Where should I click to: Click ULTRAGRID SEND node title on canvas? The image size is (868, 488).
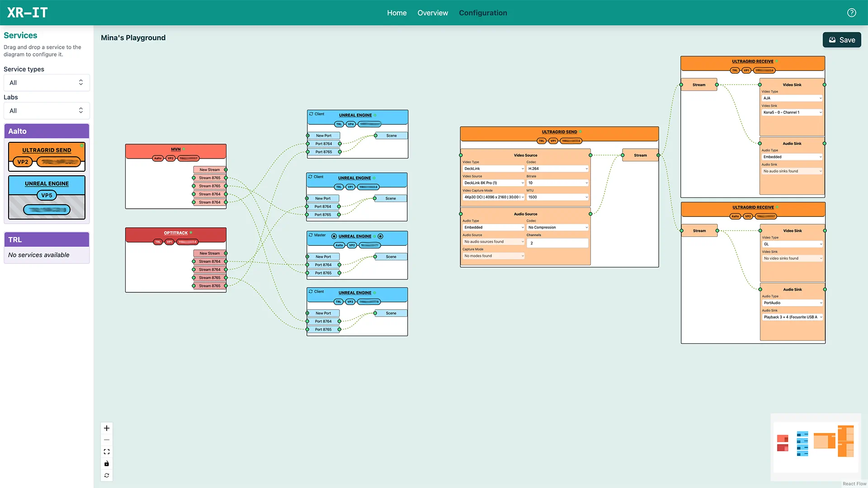(559, 132)
